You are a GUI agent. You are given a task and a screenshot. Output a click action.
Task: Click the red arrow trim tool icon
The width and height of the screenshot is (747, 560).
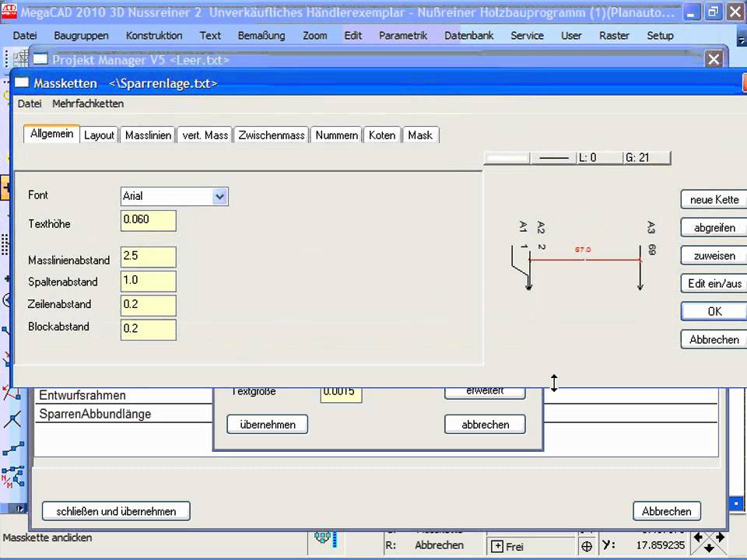click(x=12, y=394)
